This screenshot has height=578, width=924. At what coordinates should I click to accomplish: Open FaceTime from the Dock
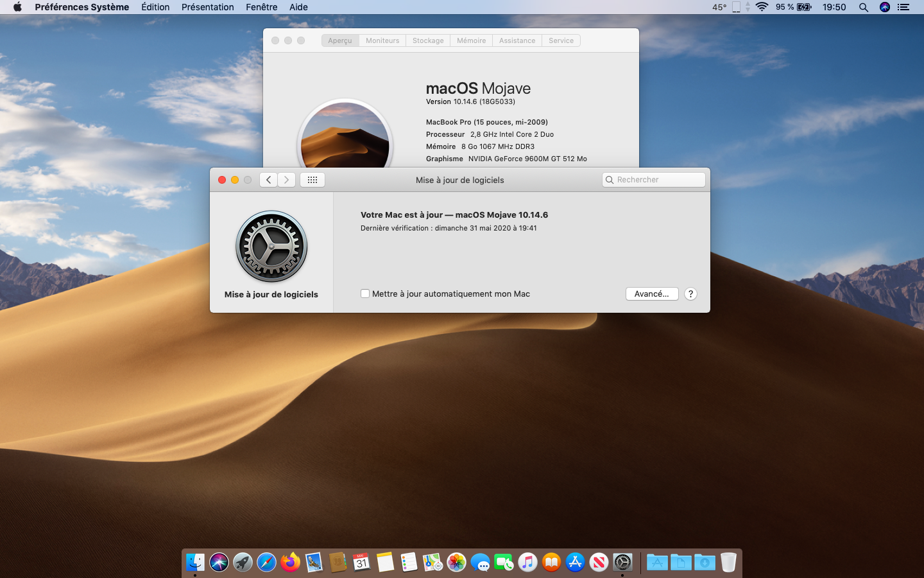click(x=504, y=563)
